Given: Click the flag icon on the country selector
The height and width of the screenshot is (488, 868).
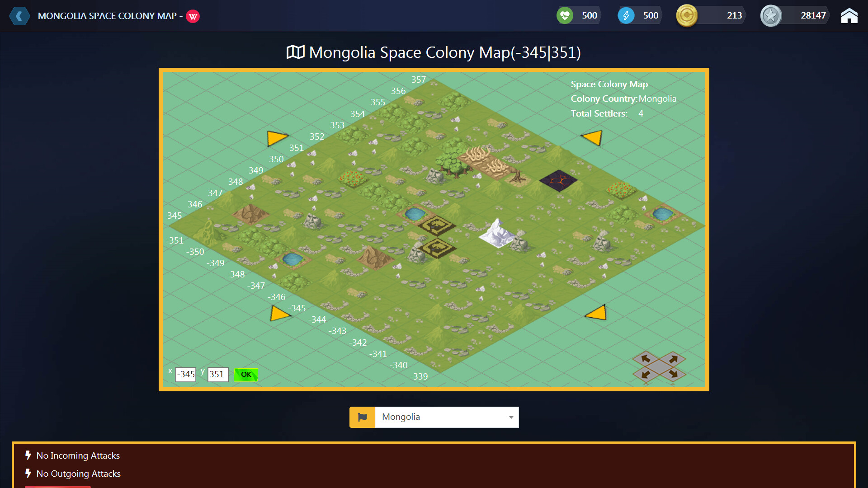Looking at the screenshot, I should (x=362, y=417).
